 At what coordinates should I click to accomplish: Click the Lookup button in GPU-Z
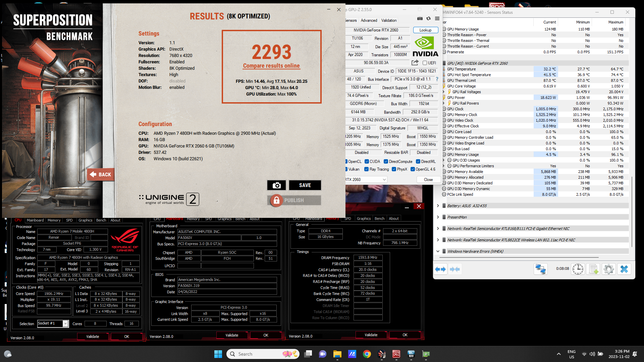pyautogui.click(x=425, y=30)
